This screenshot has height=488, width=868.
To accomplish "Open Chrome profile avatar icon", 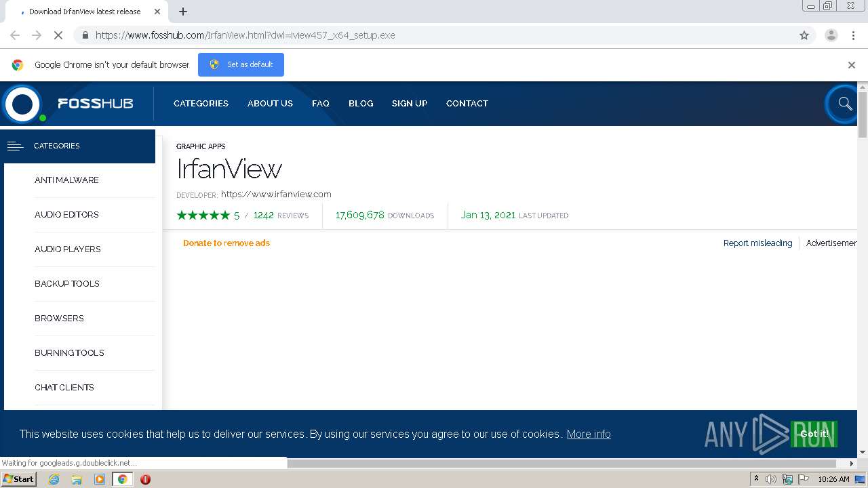I will [831, 35].
